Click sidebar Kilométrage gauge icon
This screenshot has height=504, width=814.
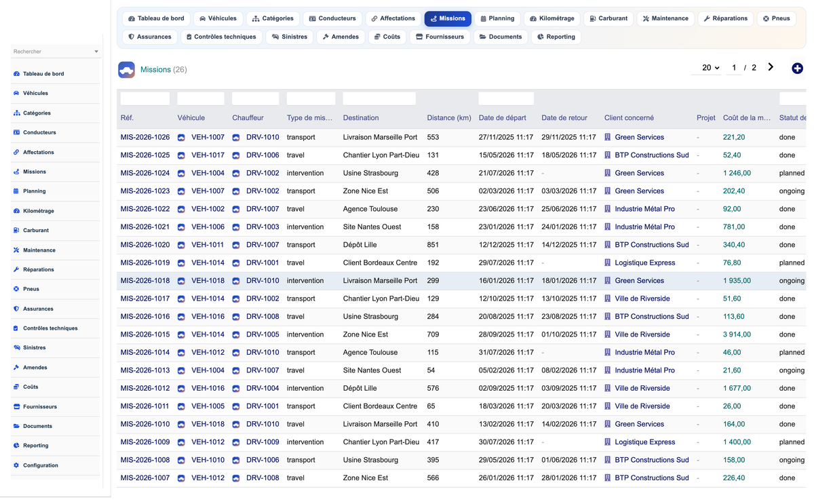click(16, 211)
